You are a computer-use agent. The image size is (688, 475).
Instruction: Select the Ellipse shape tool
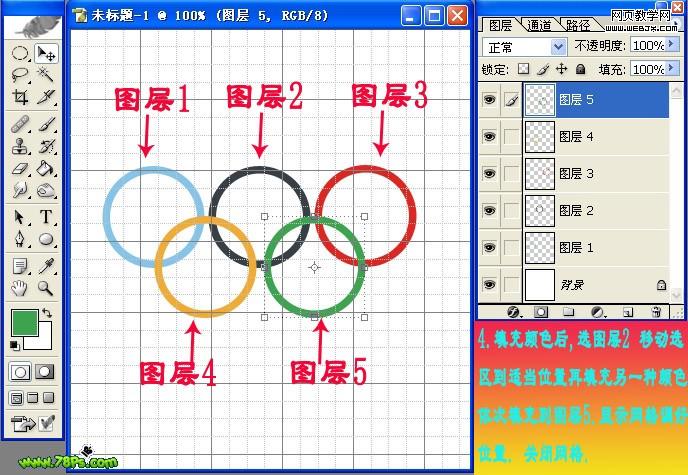[x=46, y=239]
